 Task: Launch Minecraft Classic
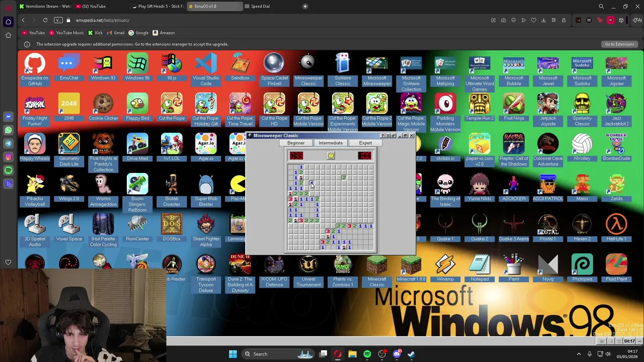(x=377, y=270)
